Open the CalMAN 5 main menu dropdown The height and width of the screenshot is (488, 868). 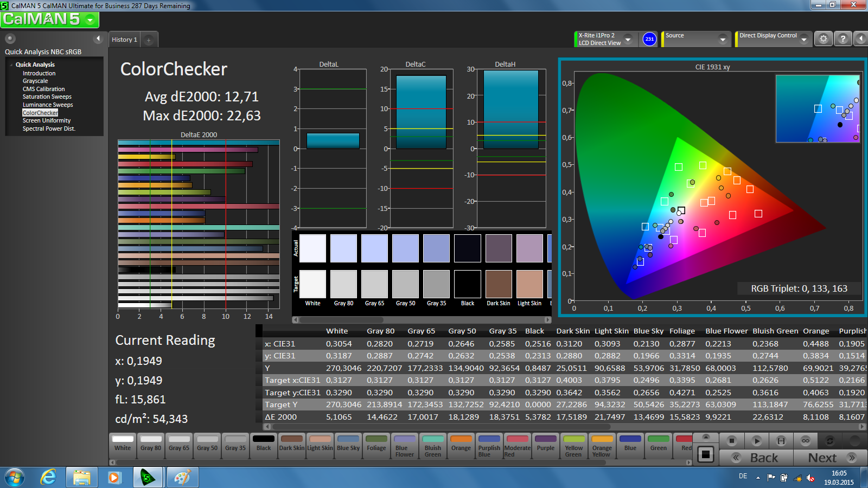90,20
